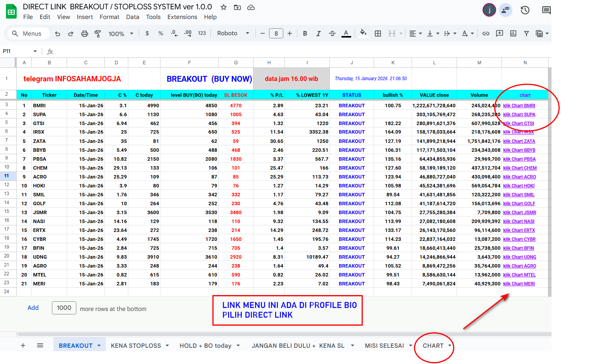The image size is (593, 364).
Task: Open the fill color paint bucket
Action: (x=363, y=34)
